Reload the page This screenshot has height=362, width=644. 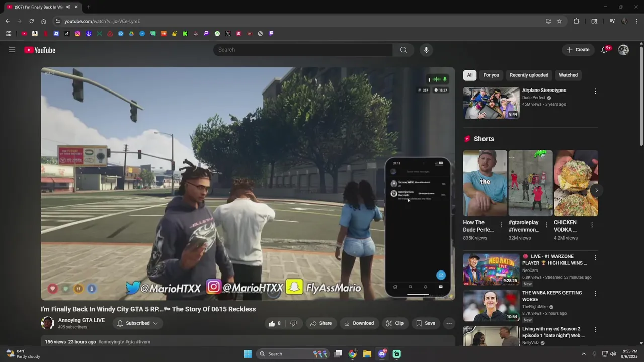(31, 21)
